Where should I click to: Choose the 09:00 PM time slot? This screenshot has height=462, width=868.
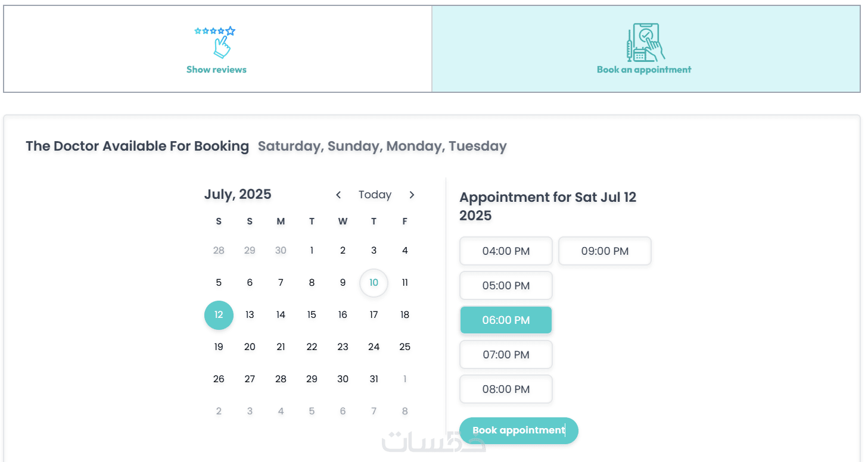pyautogui.click(x=605, y=251)
